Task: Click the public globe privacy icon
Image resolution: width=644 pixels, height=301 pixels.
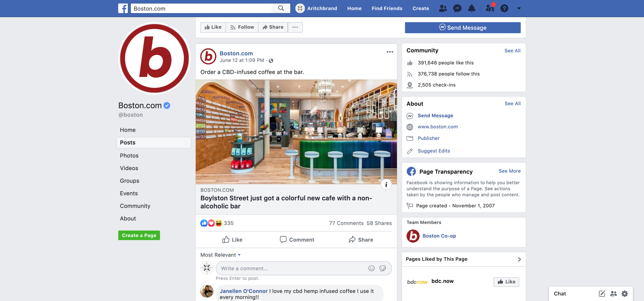Action: coord(271,61)
